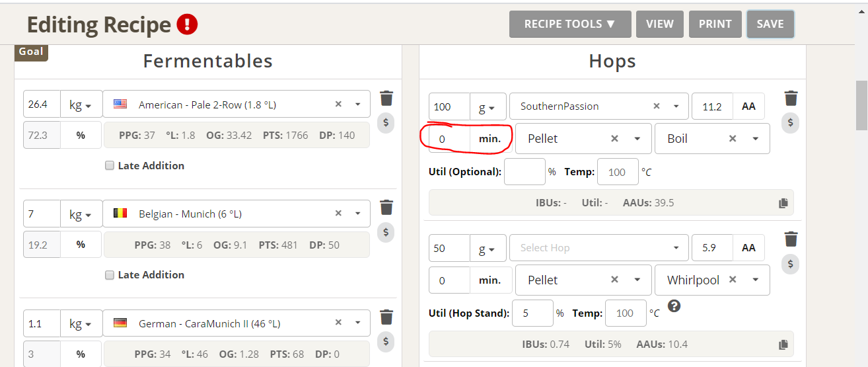
Task: Delete the American Pale 2-Row fermentable
Action: [x=386, y=99]
